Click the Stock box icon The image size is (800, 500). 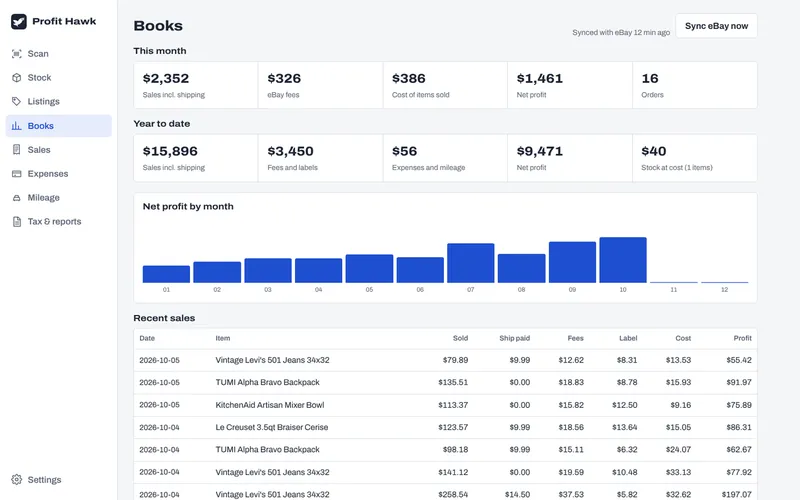[16, 78]
